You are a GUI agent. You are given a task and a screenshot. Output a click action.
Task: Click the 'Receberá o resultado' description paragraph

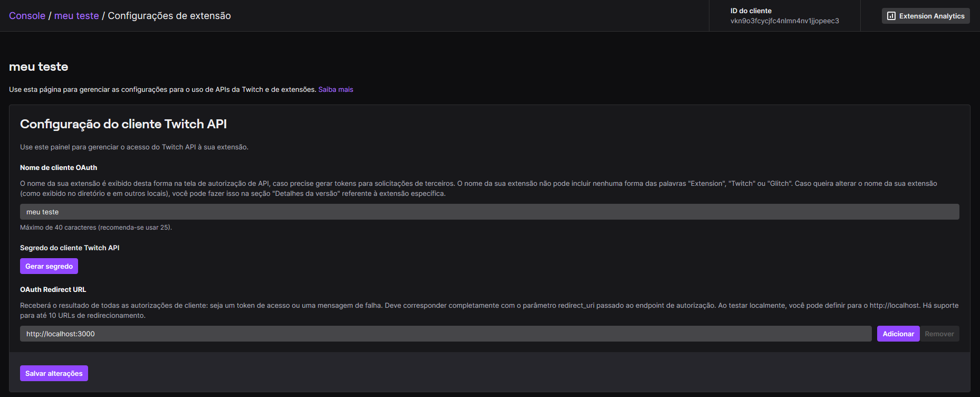(x=489, y=310)
